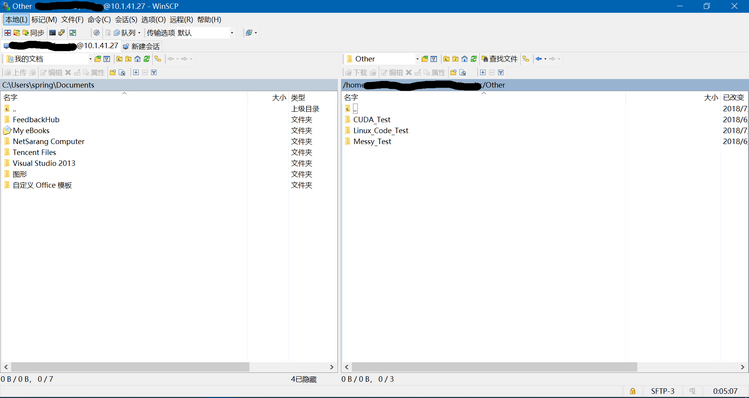Click remote panel Filter icon
Screen dimensions: 749x398
[x=433, y=59]
